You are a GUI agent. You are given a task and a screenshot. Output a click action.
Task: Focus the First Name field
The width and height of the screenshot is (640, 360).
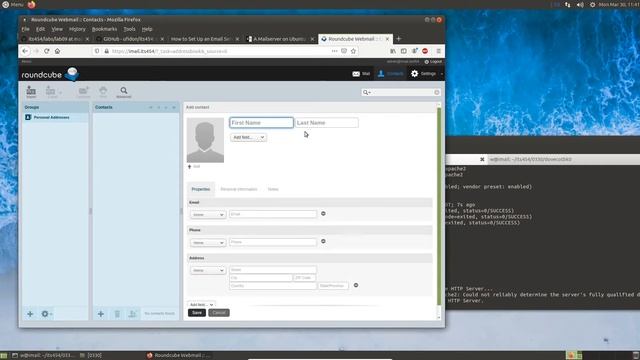[261, 123]
